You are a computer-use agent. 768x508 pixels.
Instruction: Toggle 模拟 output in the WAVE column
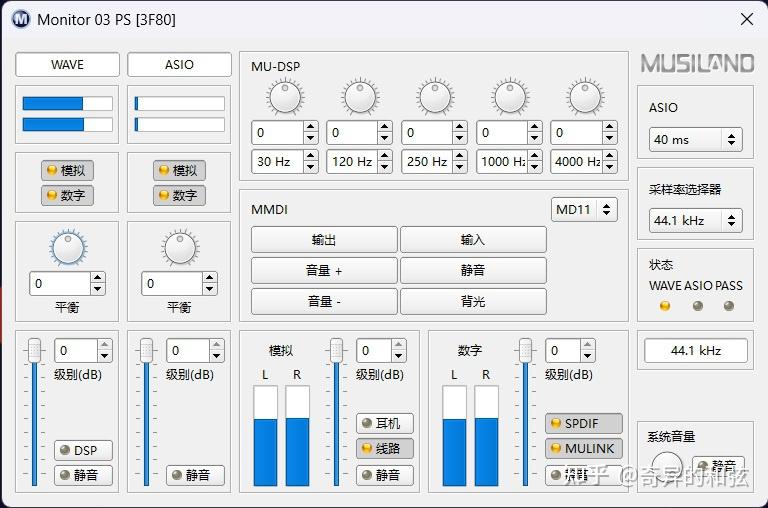[67, 170]
